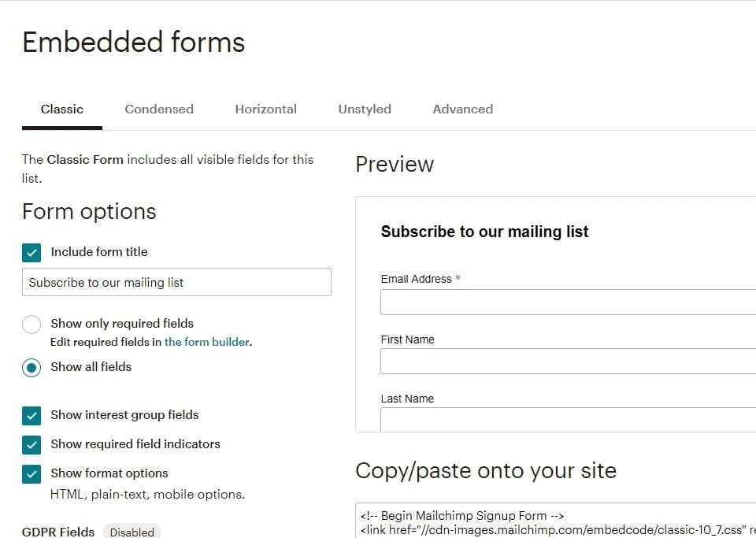
Task: Click the form title text field
Action: (176, 282)
